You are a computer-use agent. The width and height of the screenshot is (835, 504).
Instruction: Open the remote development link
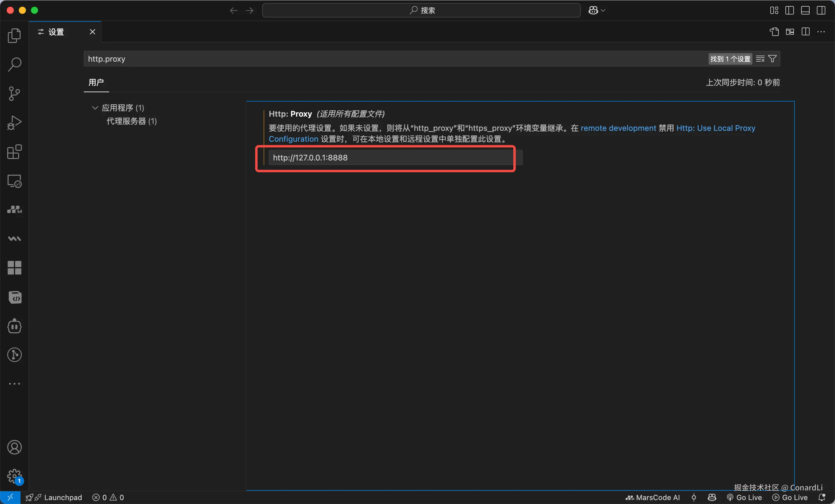tap(618, 128)
